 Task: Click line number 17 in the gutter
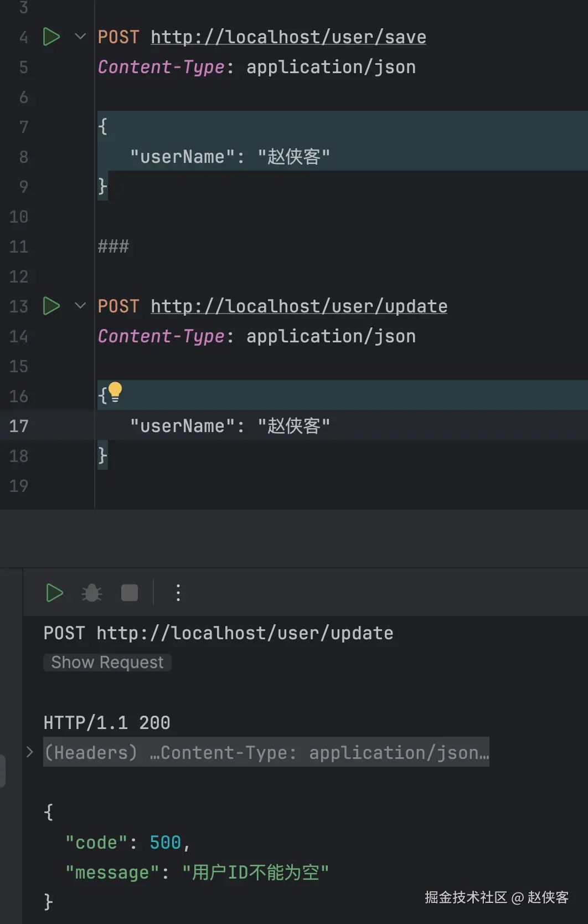coord(19,426)
